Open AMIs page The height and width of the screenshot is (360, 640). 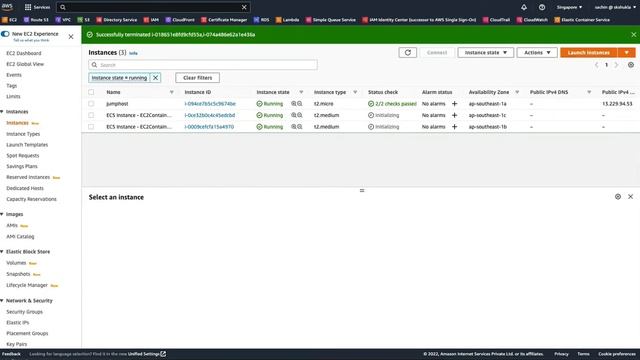point(12,225)
